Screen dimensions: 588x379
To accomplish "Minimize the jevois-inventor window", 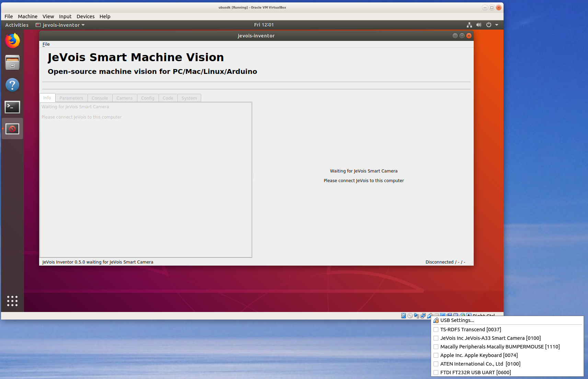I will [455, 36].
